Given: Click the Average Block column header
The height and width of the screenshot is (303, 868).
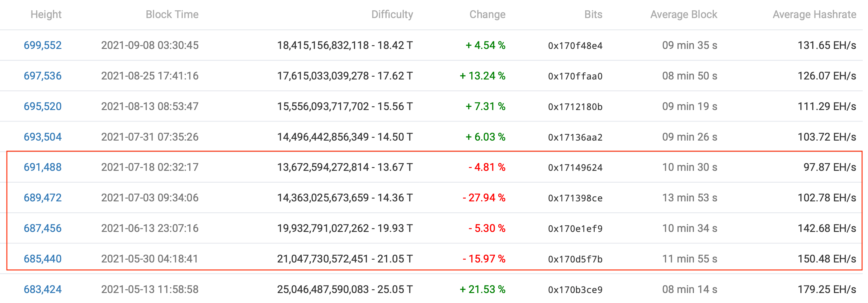Looking at the screenshot, I should point(683,15).
